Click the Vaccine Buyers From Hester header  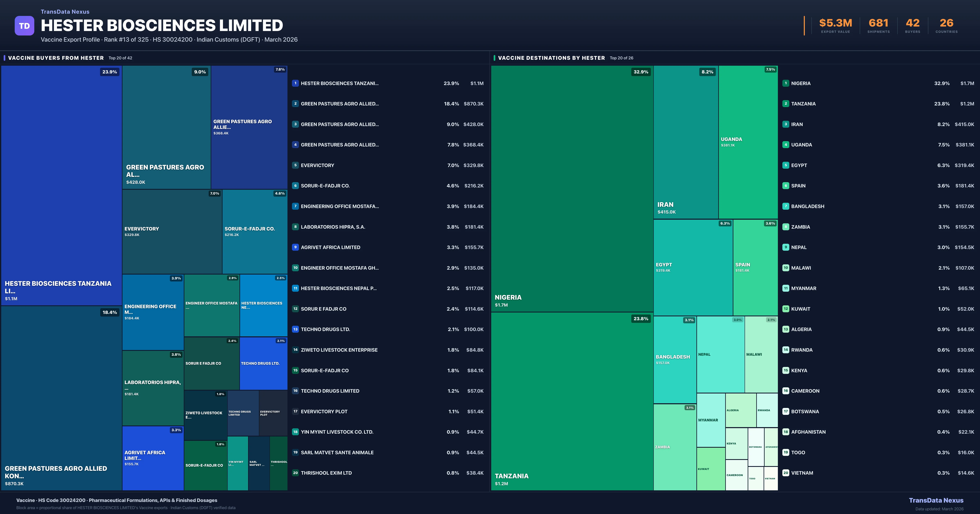click(x=56, y=58)
